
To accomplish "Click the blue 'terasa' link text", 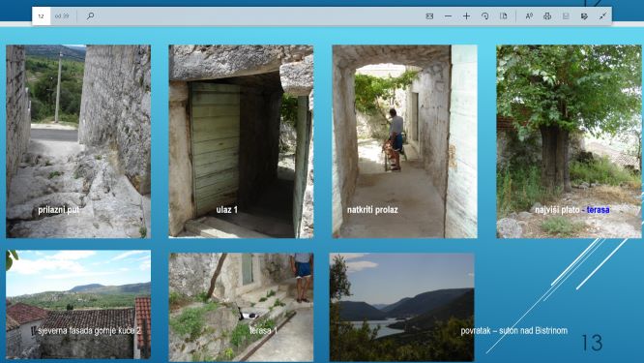I will [x=598, y=210].
